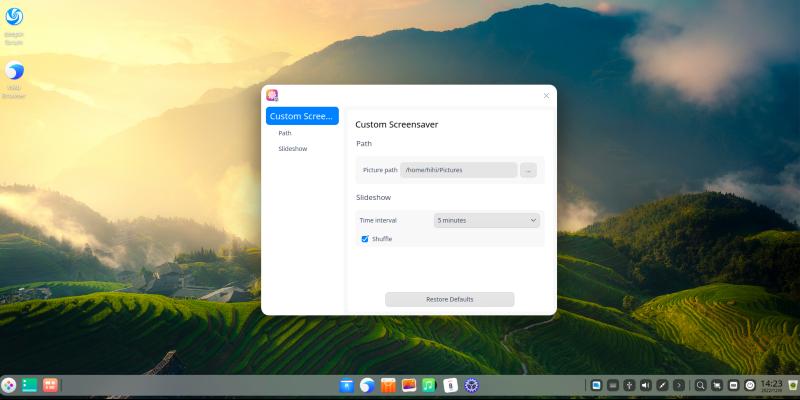Image resolution: width=800 pixels, height=400 pixels.
Task: Go to the Slideshow sidebar entry
Action: (x=292, y=148)
